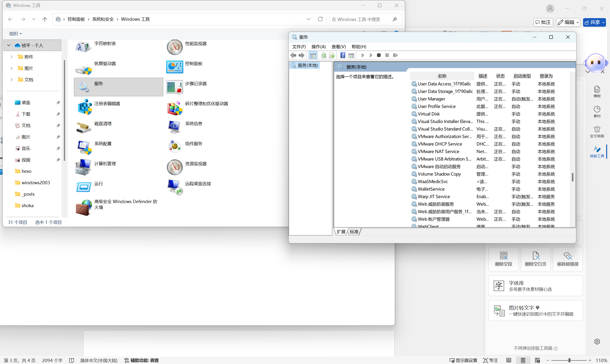Click the Help icon in Services toolbar
The width and height of the screenshot is (610, 364).
(x=343, y=55)
